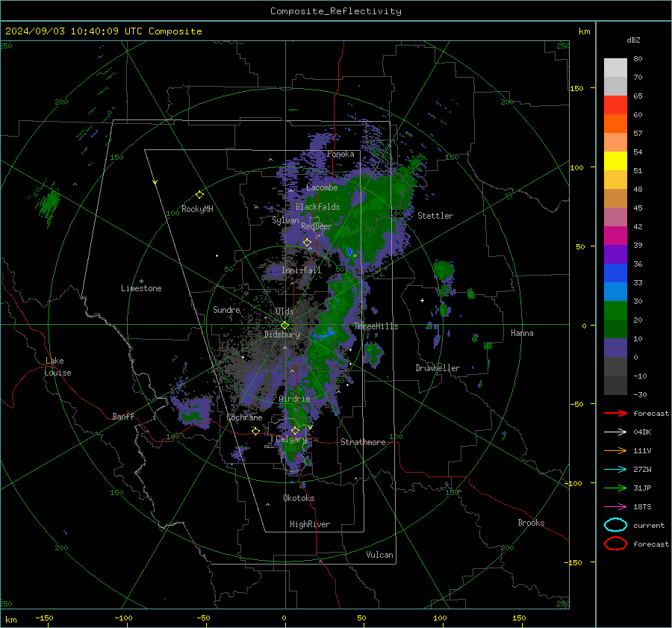Click the Lake Louise label
672x628 pixels.
(57, 367)
